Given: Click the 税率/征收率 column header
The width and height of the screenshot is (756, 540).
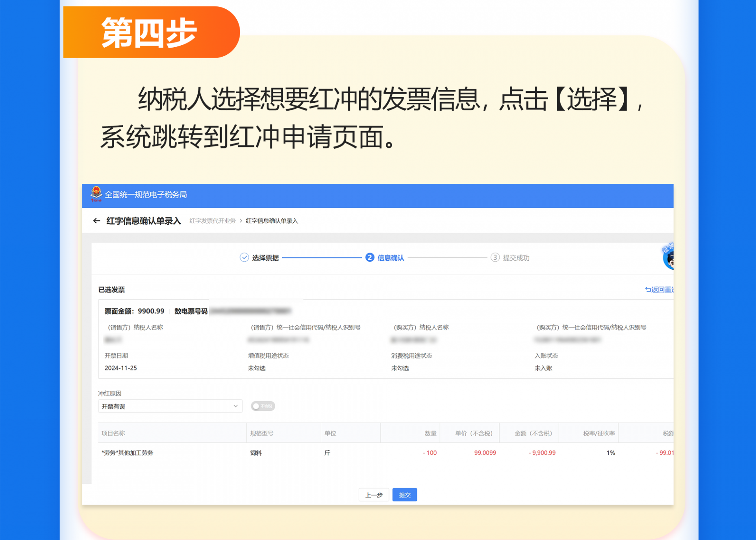Looking at the screenshot, I should 598,433.
